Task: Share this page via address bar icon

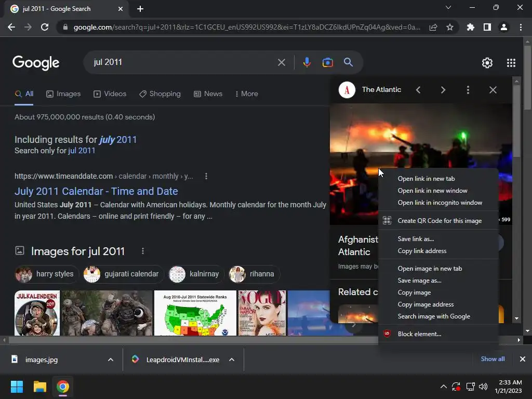Action: [433, 27]
